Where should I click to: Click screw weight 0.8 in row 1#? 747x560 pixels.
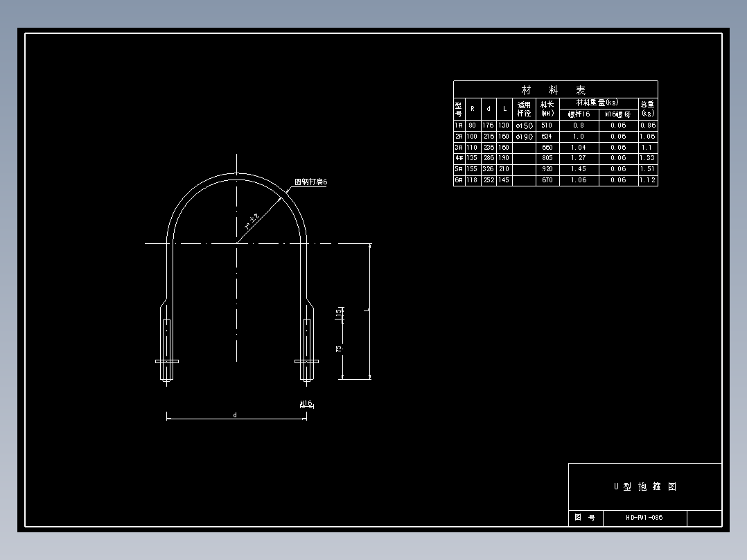[x=579, y=125]
